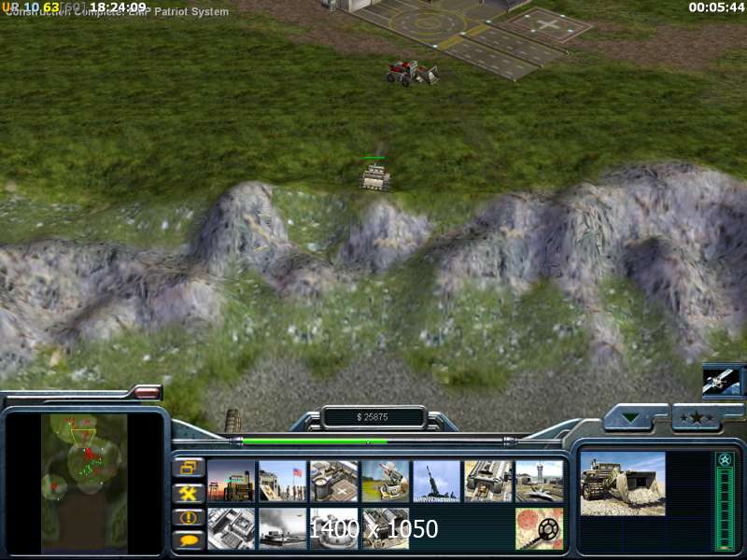Click the vertical green experience bar

725,508
